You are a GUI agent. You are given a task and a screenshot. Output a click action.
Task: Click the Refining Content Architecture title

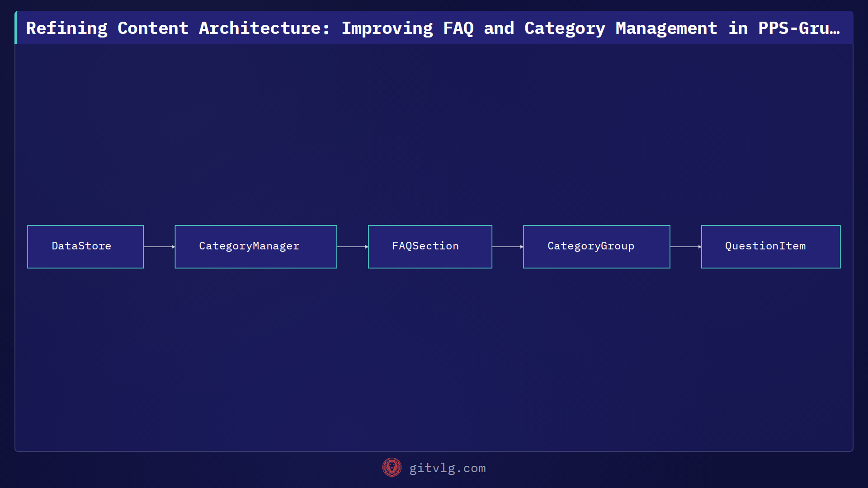click(x=433, y=28)
